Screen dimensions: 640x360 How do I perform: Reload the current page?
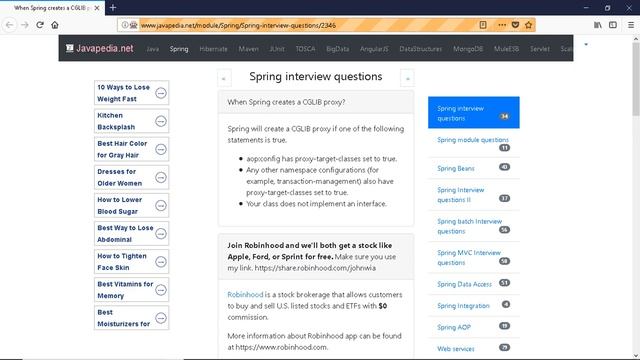point(40,25)
